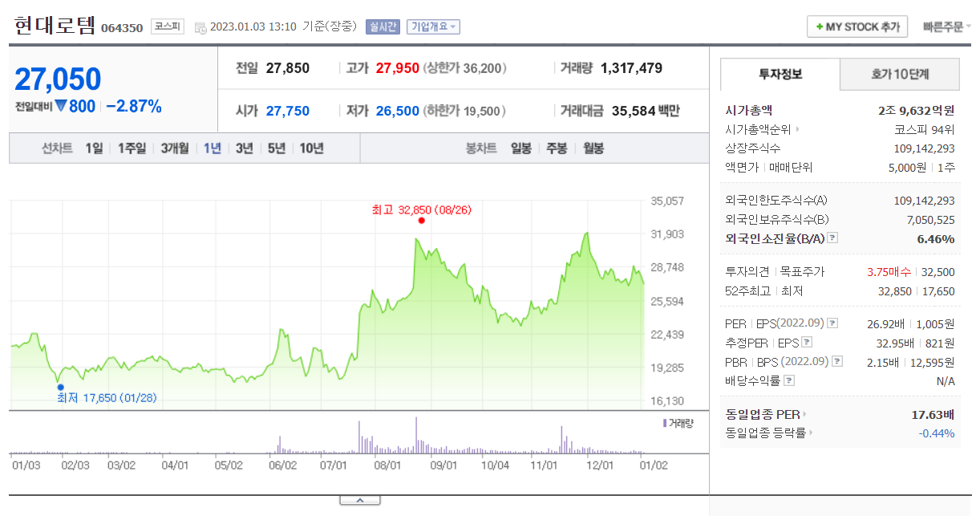980x516 pixels.
Task: Click the 동일업종 PER value 17.63배
Action: [x=933, y=415]
